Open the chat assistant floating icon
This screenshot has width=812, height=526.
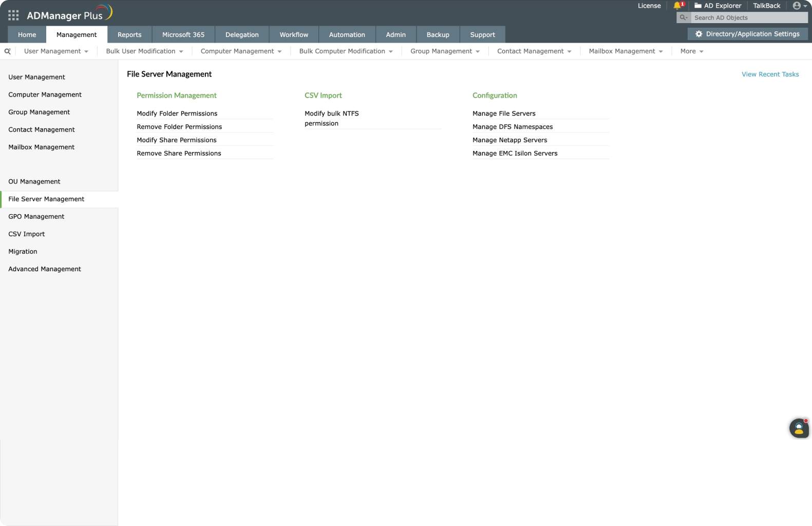799,428
